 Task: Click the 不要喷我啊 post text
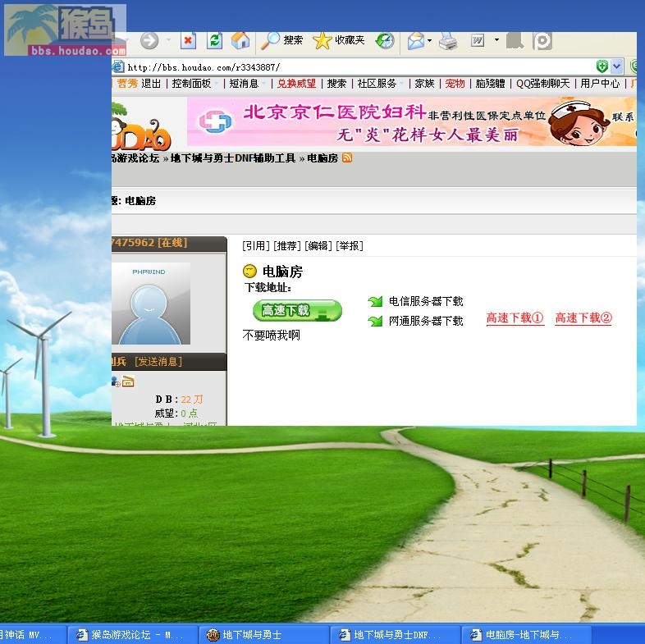tap(271, 336)
